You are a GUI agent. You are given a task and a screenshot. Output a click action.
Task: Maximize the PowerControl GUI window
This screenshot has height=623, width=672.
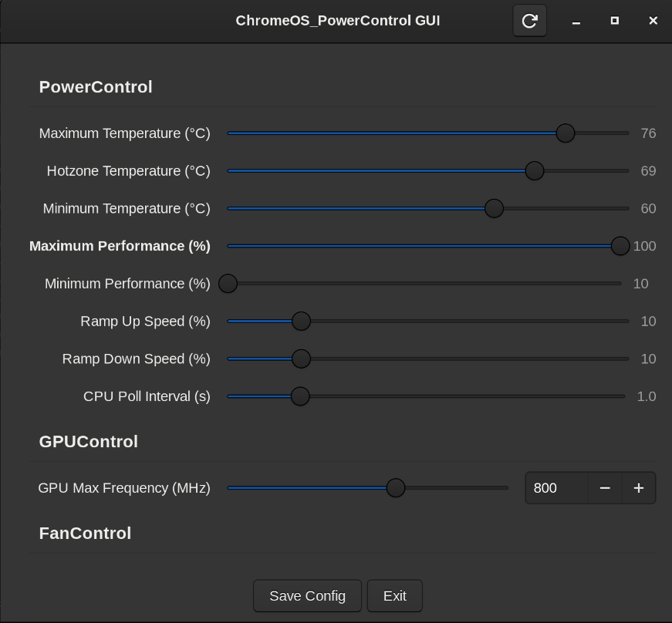pos(614,21)
